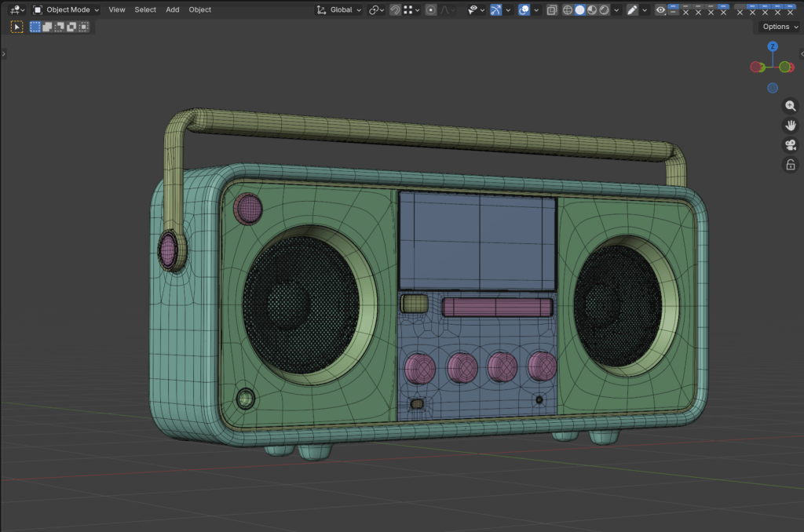
Task: Toggle proportional editing button
Action: point(431,10)
